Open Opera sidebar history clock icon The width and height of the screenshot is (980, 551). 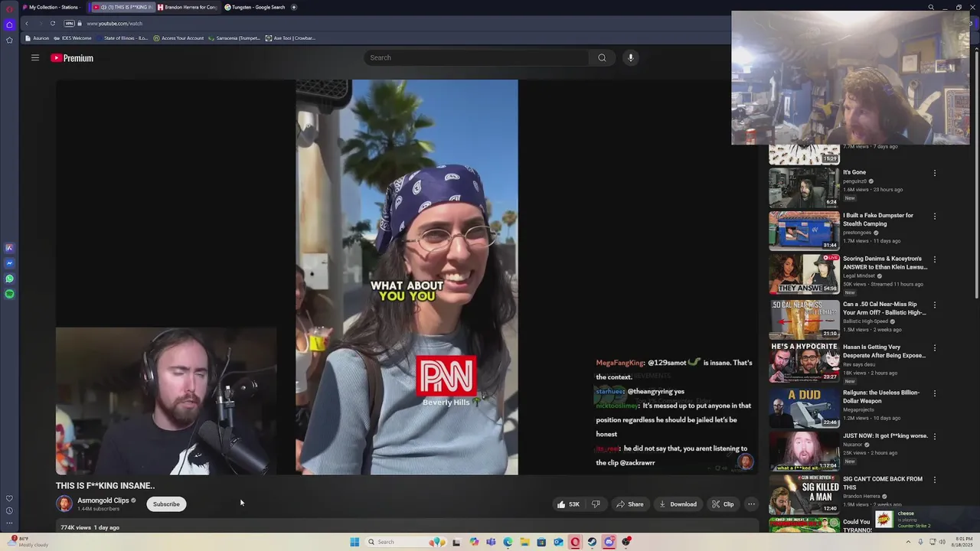coord(9,510)
